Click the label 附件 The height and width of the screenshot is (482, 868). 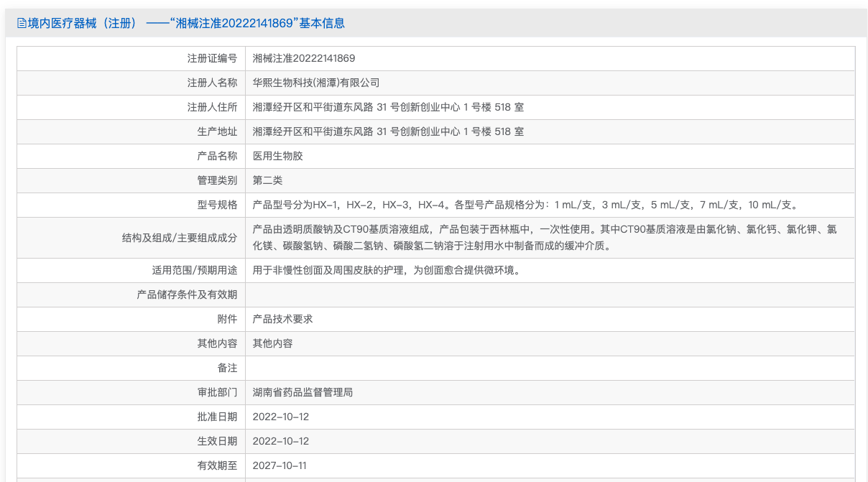pos(227,319)
